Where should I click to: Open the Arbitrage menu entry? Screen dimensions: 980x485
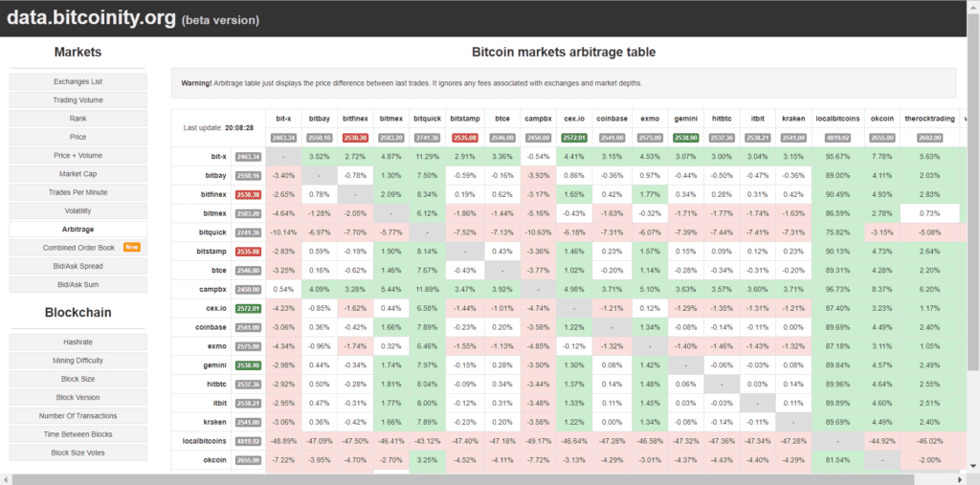pos(78,230)
